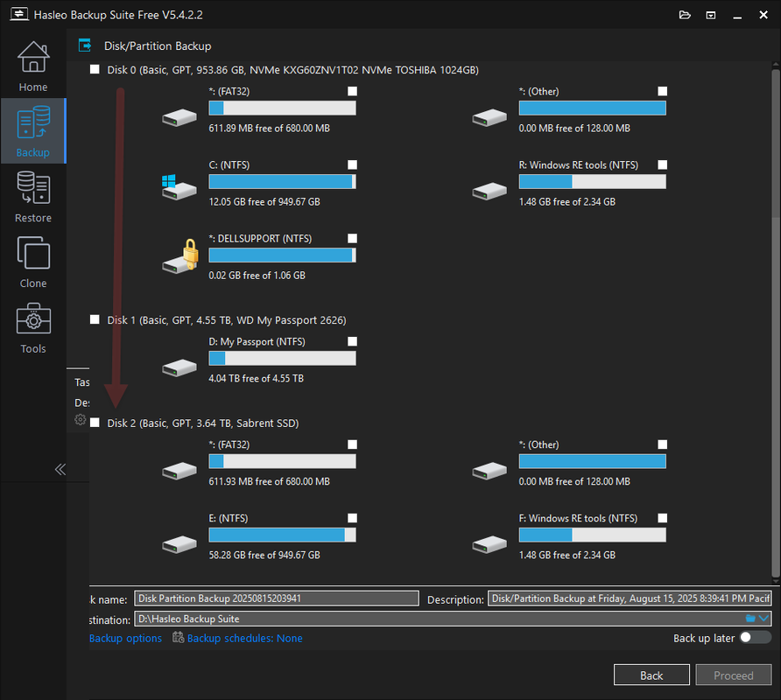
Task: Collapse the sidebar with double chevron
Action: tap(60, 469)
